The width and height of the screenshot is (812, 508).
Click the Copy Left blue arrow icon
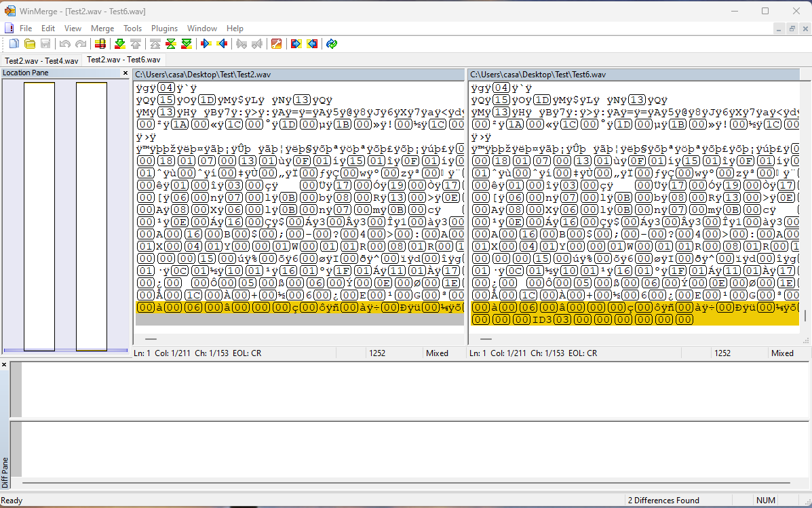(222, 44)
